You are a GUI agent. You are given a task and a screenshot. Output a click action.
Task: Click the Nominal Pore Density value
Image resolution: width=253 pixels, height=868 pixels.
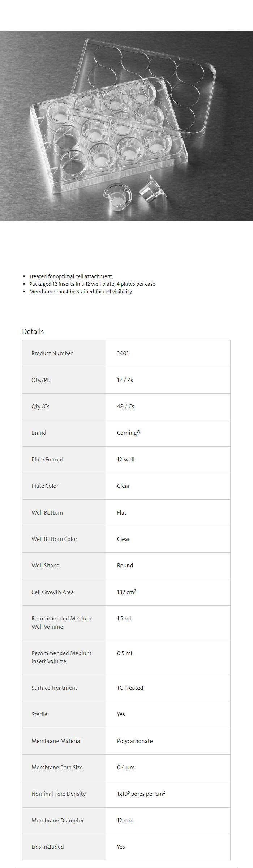coord(141,794)
